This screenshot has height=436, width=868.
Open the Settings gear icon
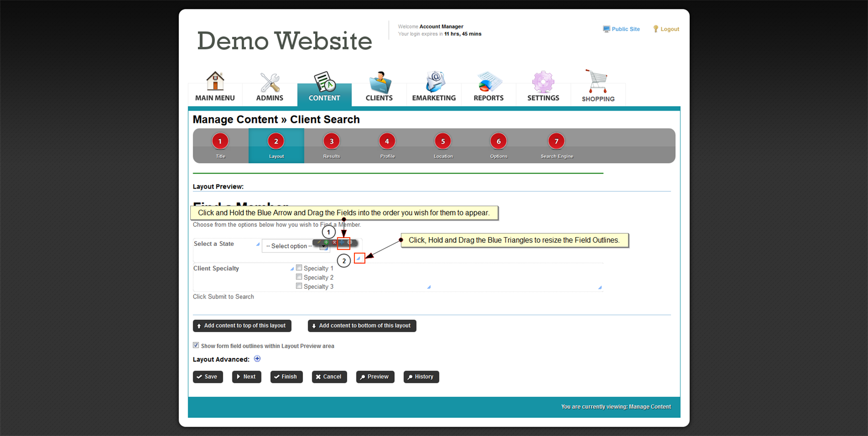543,83
